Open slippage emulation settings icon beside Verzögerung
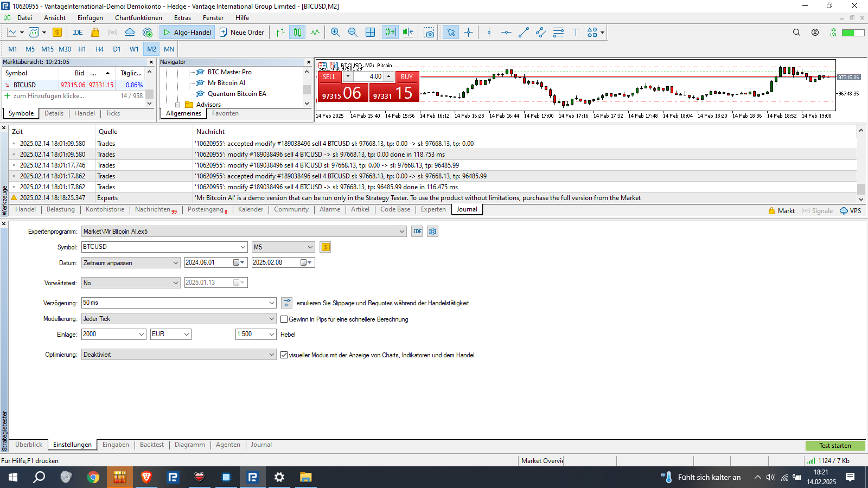Image resolution: width=868 pixels, height=488 pixels. pos(287,303)
